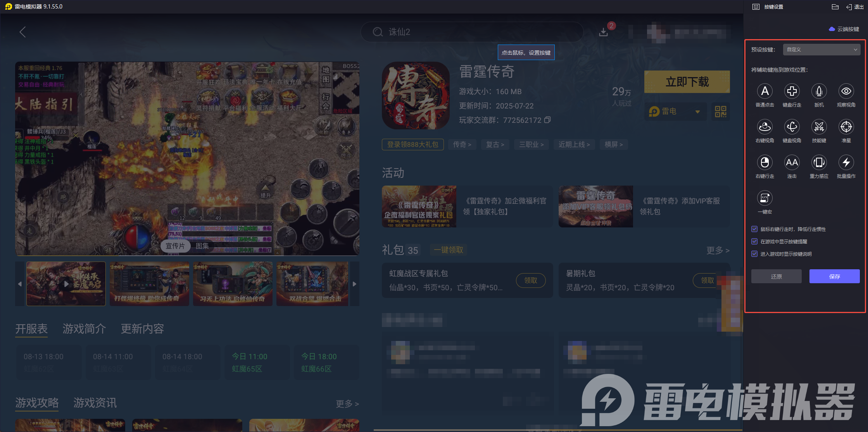Open the 更新内容 tab
The image size is (868, 432).
click(x=142, y=329)
